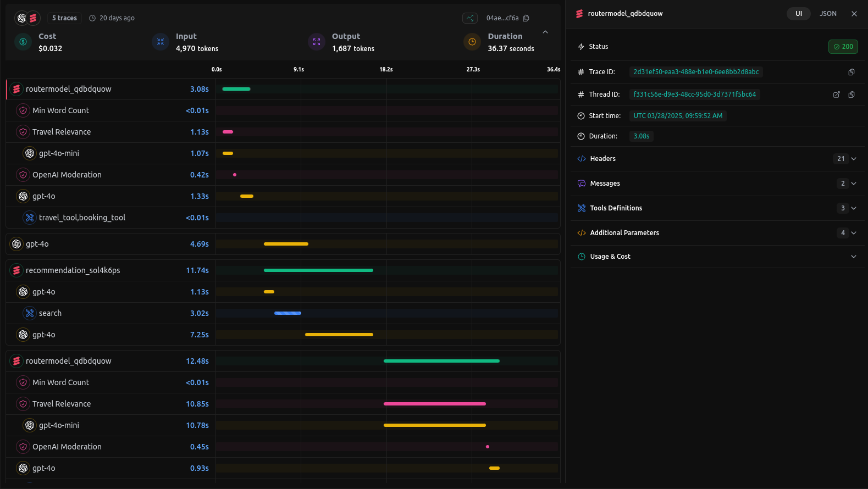Expand the Messages section
This screenshot has height=489, width=868.
[853, 184]
